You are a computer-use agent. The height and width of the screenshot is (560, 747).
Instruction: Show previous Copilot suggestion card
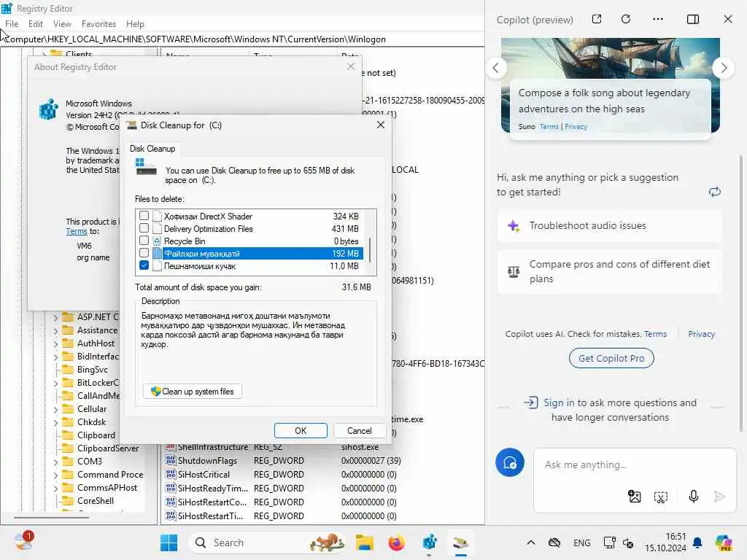(496, 68)
